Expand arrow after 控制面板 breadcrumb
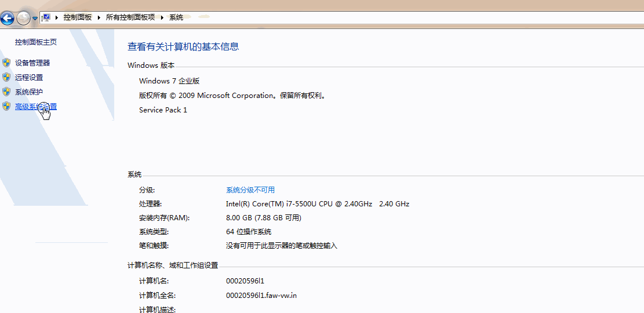 pos(99,17)
